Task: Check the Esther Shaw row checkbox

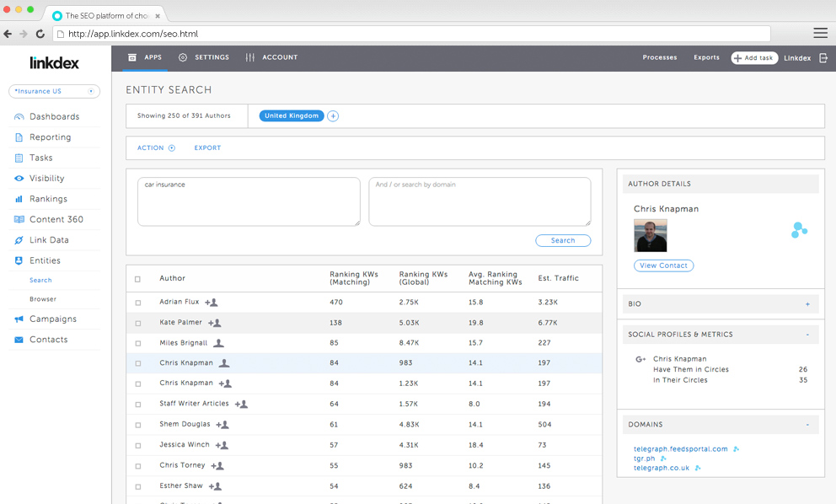Action: point(138,487)
